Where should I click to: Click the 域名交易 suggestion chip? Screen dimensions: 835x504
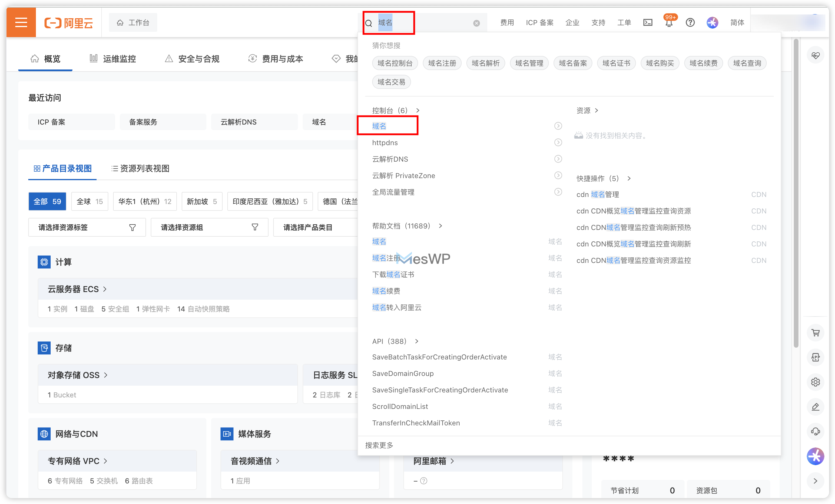point(391,82)
